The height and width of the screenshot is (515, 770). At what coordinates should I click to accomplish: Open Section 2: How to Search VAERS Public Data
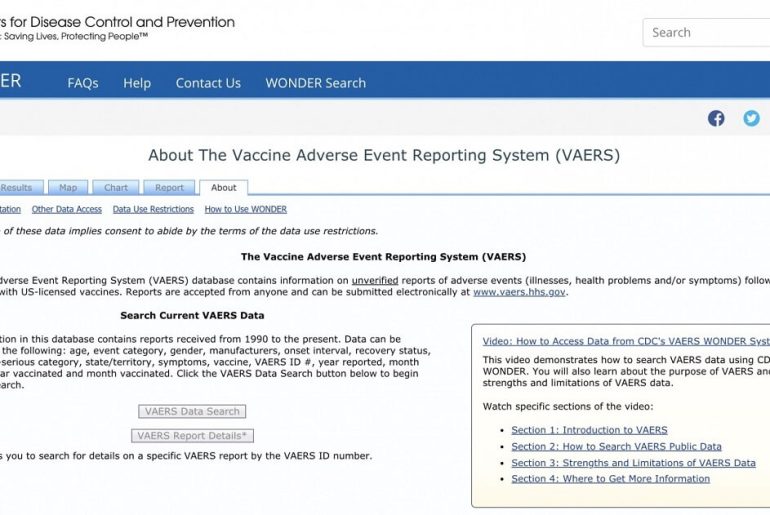click(x=616, y=447)
